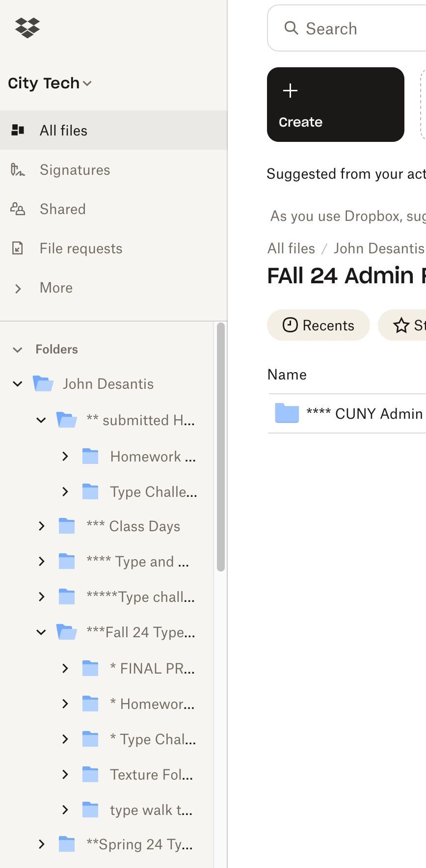
Task: Click the Shared people icon
Action: pyautogui.click(x=18, y=209)
